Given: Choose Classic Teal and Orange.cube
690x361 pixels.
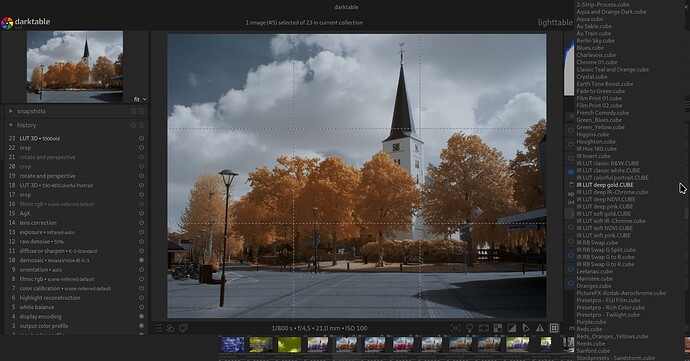Looking at the screenshot, I should [x=613, y=70].
